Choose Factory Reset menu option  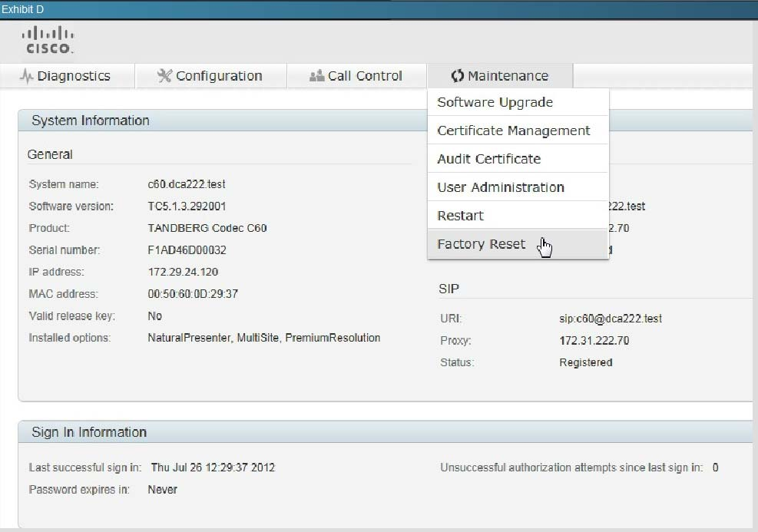pyautogui.click(x=481, y=244)
